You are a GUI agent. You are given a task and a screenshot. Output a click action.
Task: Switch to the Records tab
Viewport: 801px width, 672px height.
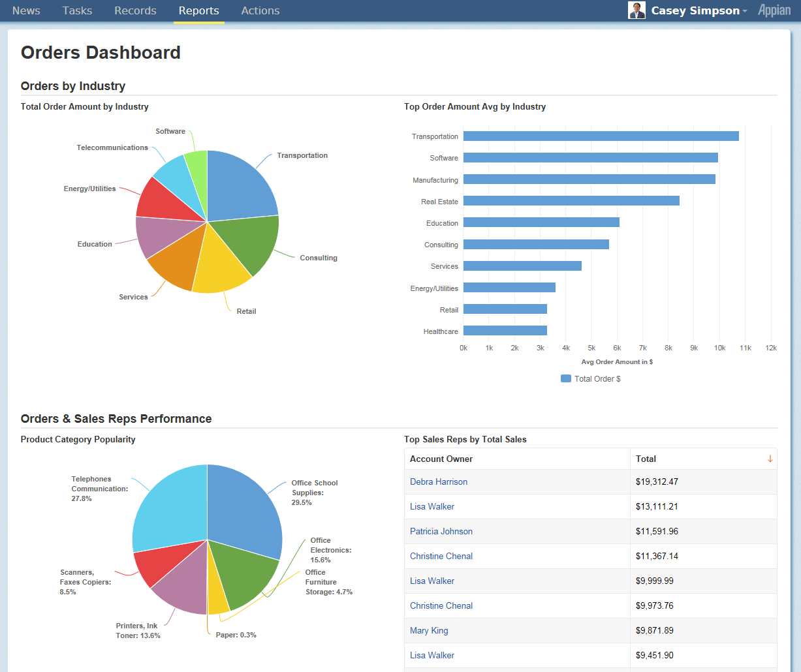(x=135, y=10)
